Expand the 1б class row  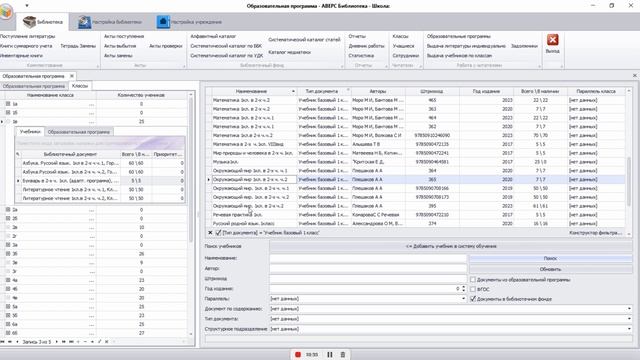8,113
